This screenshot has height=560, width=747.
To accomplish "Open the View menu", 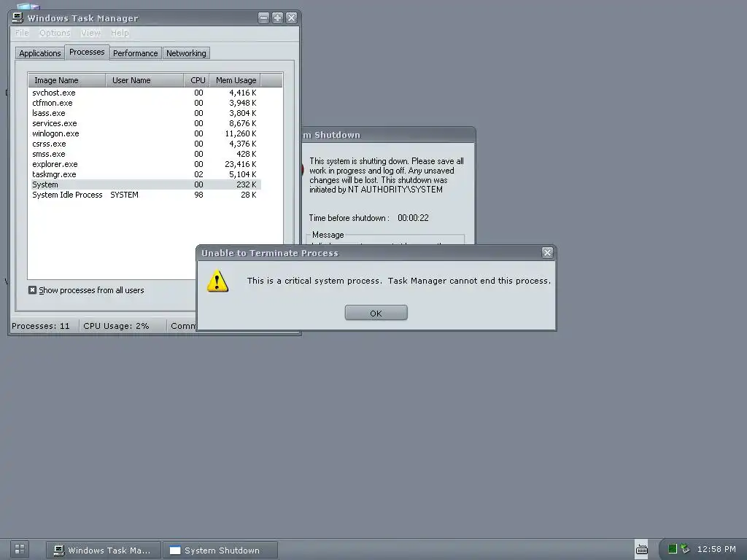I will [90, 33].
